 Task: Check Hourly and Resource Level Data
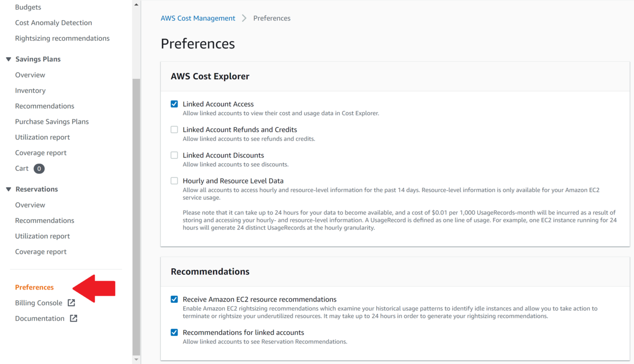[x=174, y=181]
